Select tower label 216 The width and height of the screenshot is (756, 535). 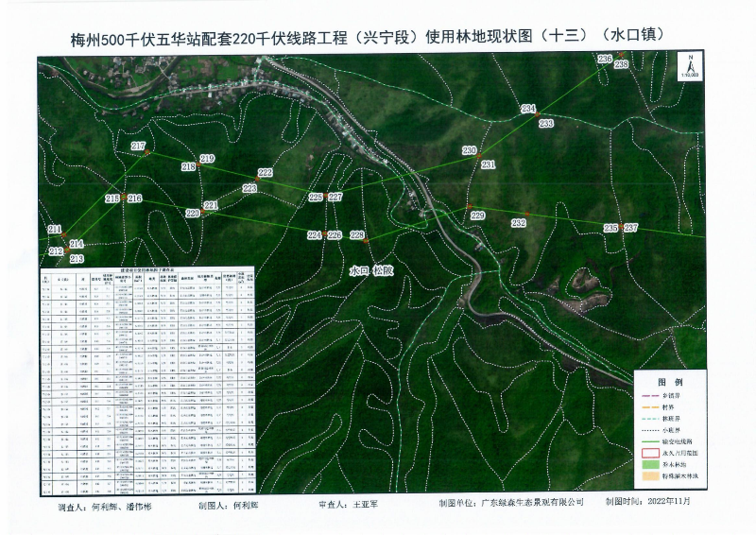coord(134,198)
